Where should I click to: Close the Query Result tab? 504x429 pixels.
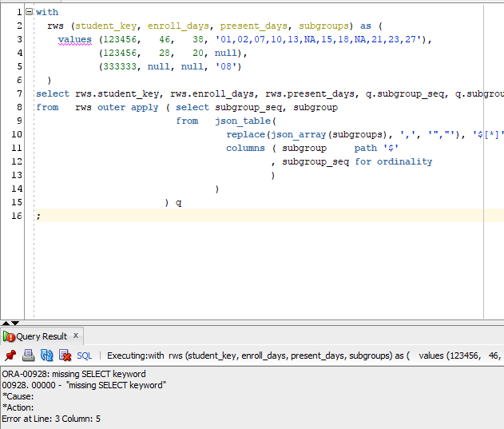76,336
